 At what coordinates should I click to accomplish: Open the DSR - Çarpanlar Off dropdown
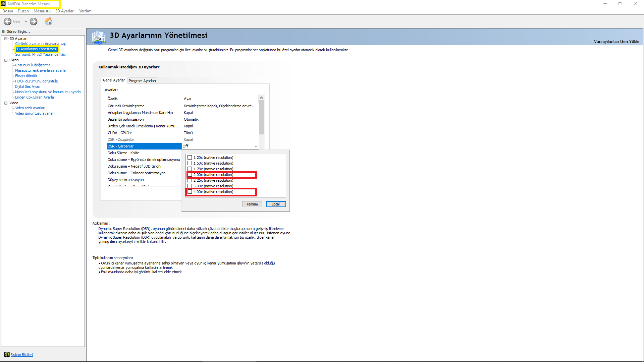coord(256,146)
